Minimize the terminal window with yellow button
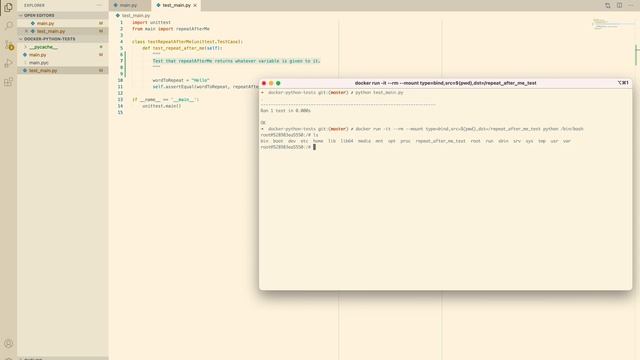This screenshot has width=640, height=360. pos(271,83)
